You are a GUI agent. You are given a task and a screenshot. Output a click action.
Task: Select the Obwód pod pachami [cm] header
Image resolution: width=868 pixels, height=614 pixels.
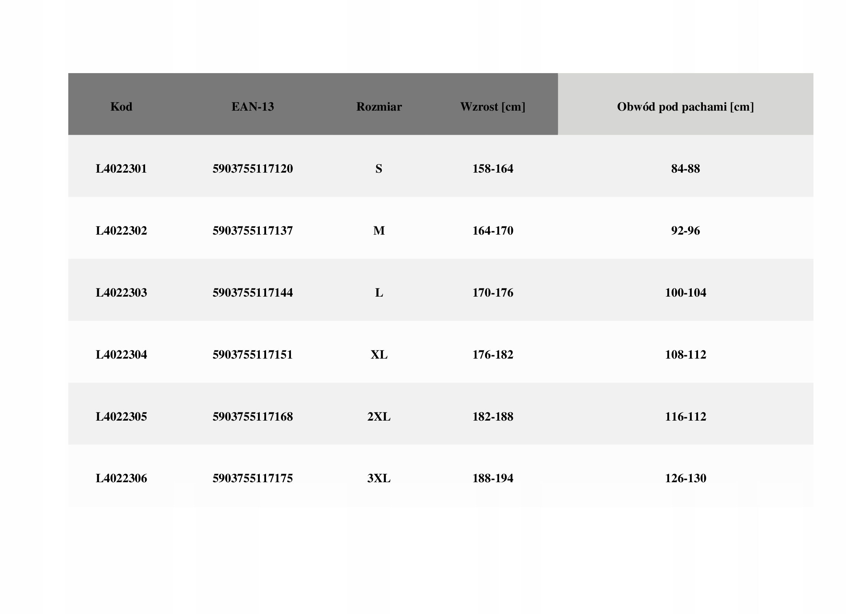click(x=685, y=107)
